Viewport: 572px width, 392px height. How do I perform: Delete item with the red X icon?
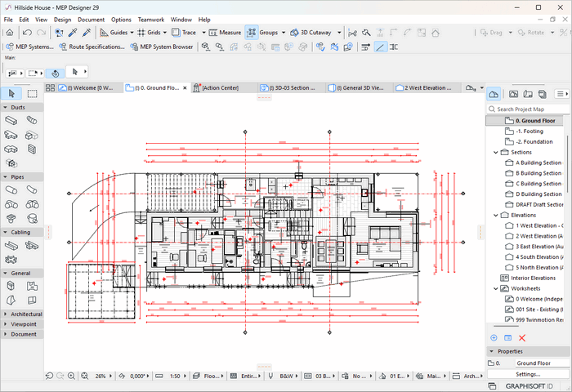(522, 337)
